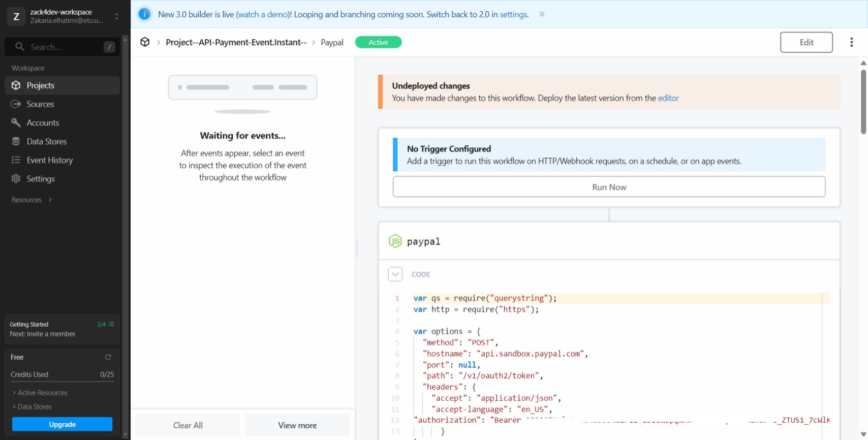The width and height of the screenshot is (868, 440).
Task: Open Settings in the sidebar
Action: click(x=63, y=179)
